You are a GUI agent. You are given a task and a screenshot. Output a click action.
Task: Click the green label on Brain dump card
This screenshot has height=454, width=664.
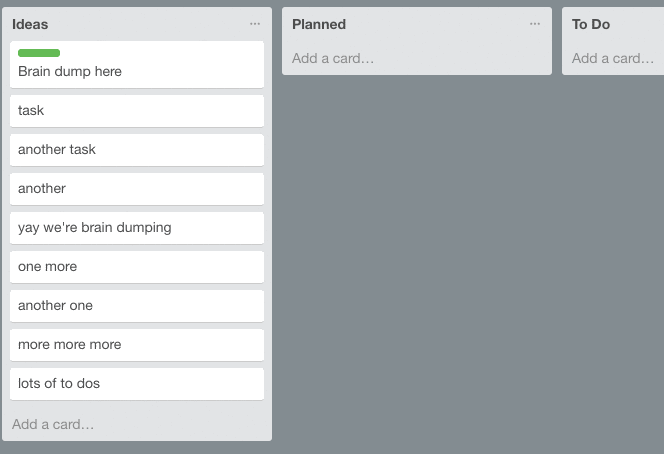[x=39, y=53]
